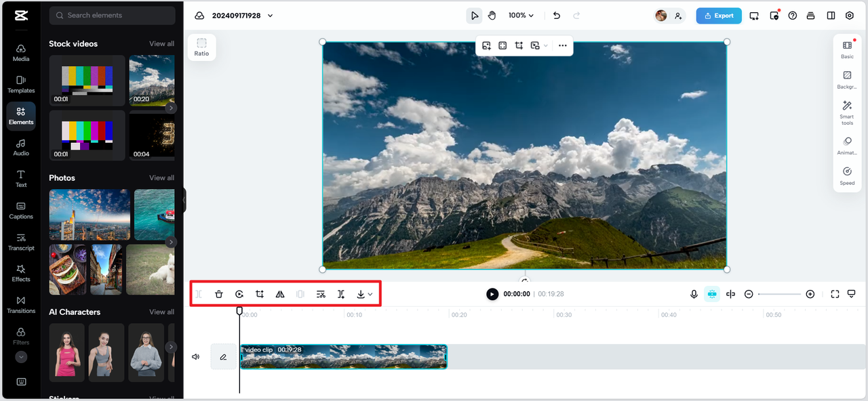The image size is (868, 401).
Task: Open the Effects panel
Action: (21, 273)
